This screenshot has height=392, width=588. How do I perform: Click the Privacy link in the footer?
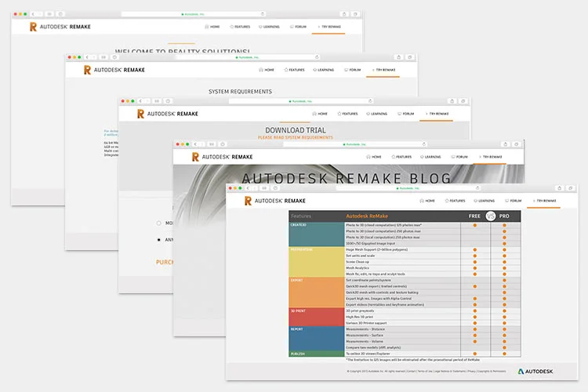[471, 372]
